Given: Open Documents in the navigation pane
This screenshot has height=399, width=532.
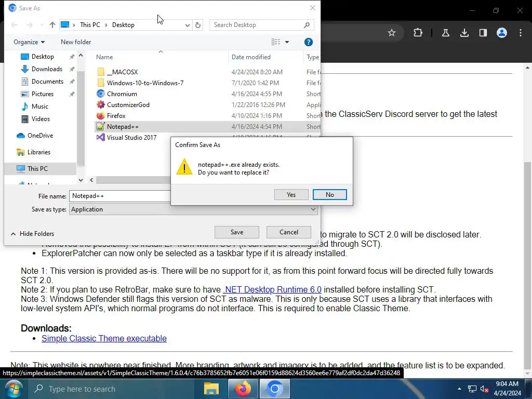Looking at the screenshot, I should pos(47,82).
